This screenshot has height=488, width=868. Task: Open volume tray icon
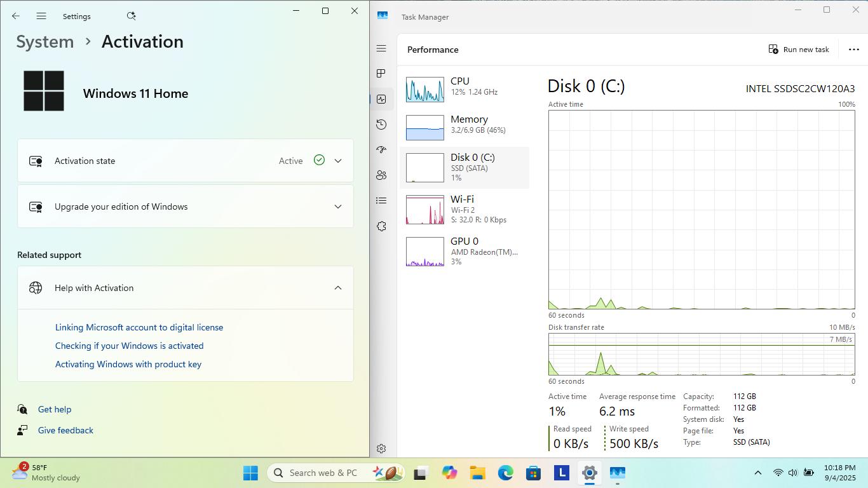tap(793, 473)
